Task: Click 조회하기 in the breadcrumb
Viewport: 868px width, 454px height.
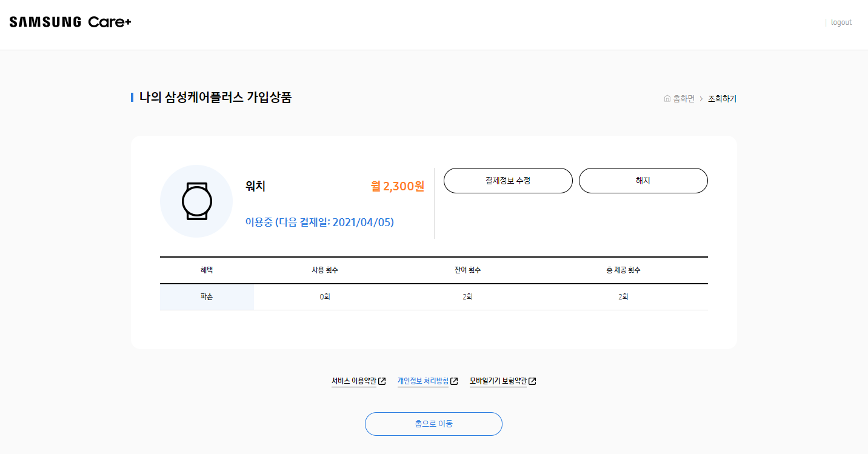Action: [x=722, y=99]
